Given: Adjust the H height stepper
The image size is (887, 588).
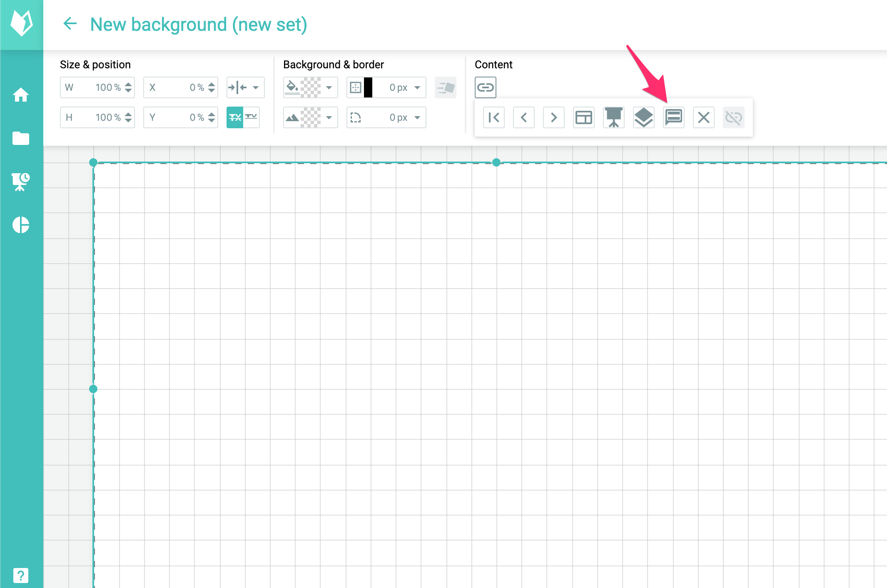Looking at the screenshot, I should coord(128,117).
